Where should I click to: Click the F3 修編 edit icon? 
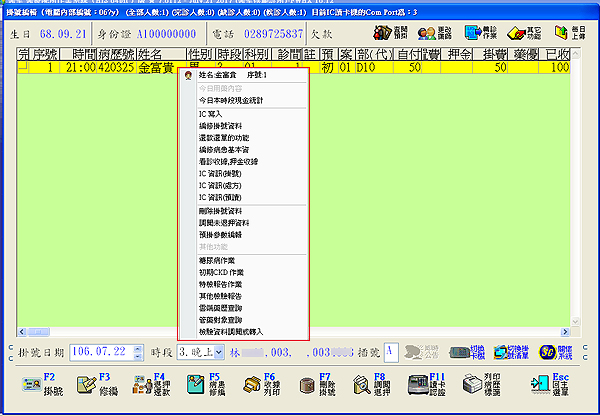(x=92, y=384)
